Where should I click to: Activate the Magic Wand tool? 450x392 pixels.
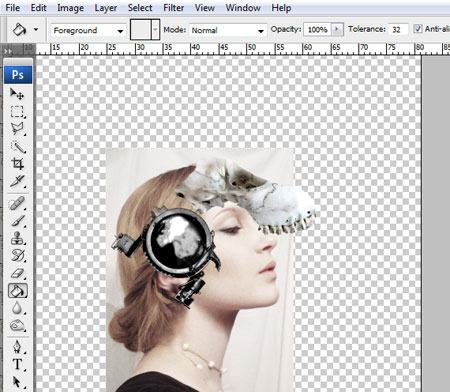click(17, 146)
